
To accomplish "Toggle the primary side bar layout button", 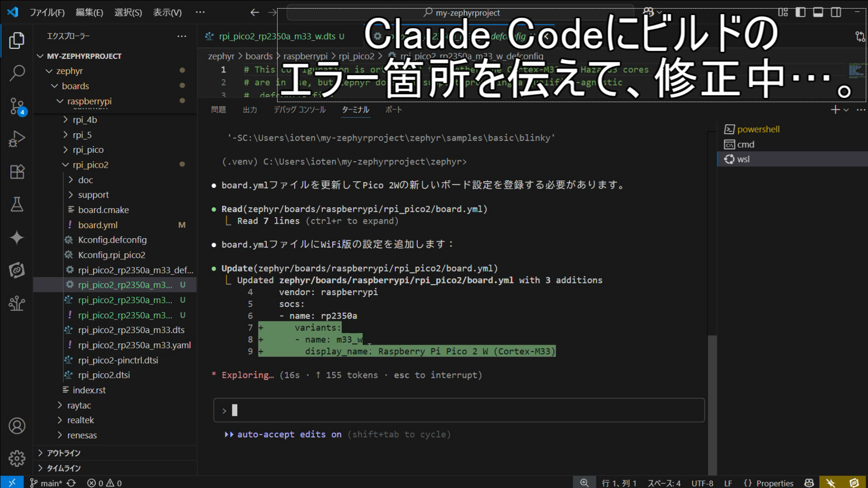I will 800,12.
